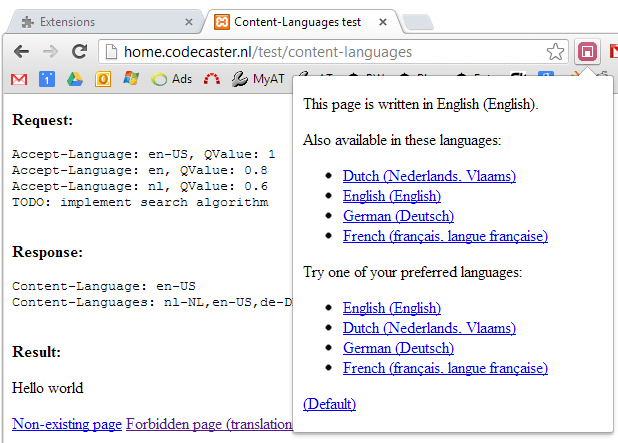Click the (Default) link
The height and width of the screenshot is (443, 618).
(329, 404)
